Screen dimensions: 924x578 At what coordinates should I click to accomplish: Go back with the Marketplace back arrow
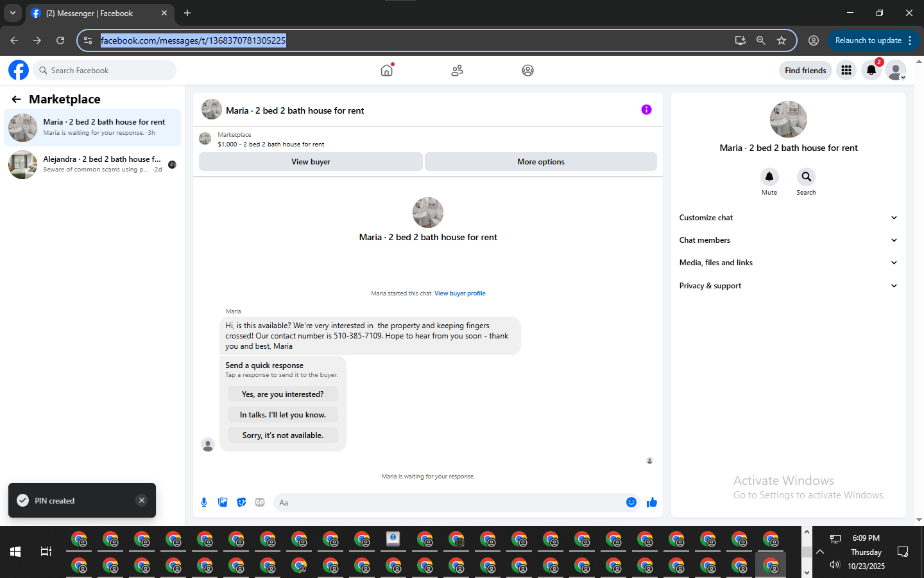16,99
